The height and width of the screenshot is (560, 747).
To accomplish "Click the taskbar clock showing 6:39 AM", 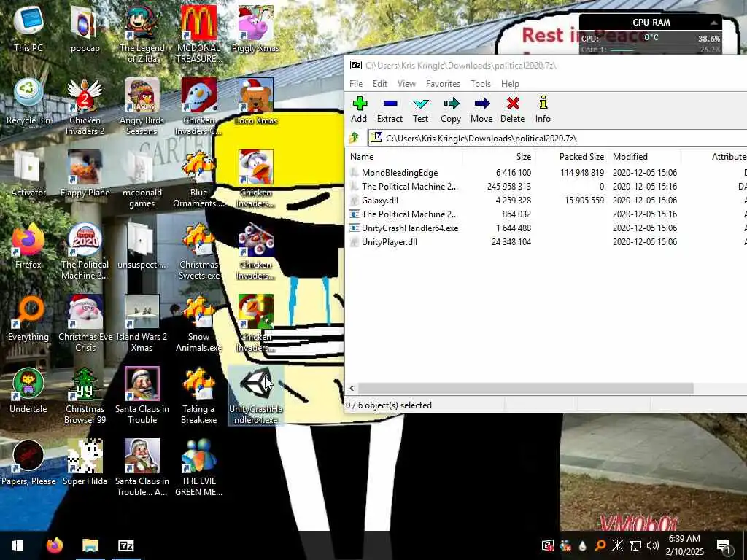I will tap(684, 545).
